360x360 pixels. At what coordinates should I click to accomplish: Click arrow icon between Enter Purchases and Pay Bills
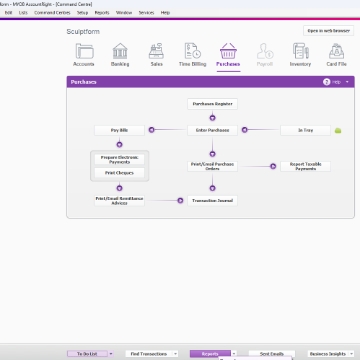pyautogui.click(x=152, y=130)
